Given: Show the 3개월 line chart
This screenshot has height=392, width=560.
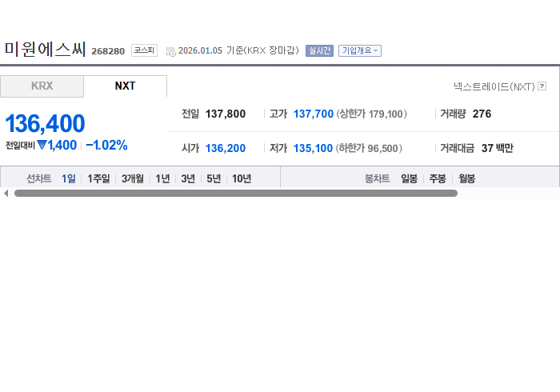Looking at the screenshot, I should [x=133, y=178].
